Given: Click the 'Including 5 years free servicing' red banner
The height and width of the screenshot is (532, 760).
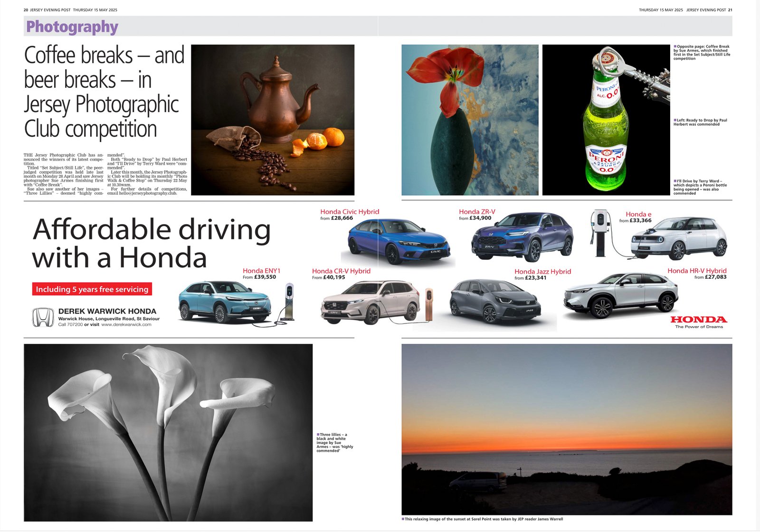Looking at the screenshot, I should pyautogui.click(x=92, y=289).
